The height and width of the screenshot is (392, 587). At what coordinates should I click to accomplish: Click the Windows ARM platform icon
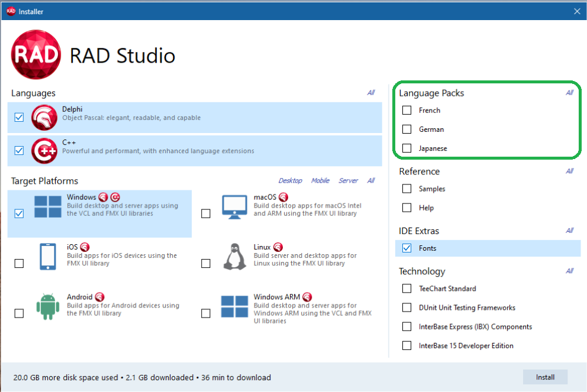(x=234, y=307)
